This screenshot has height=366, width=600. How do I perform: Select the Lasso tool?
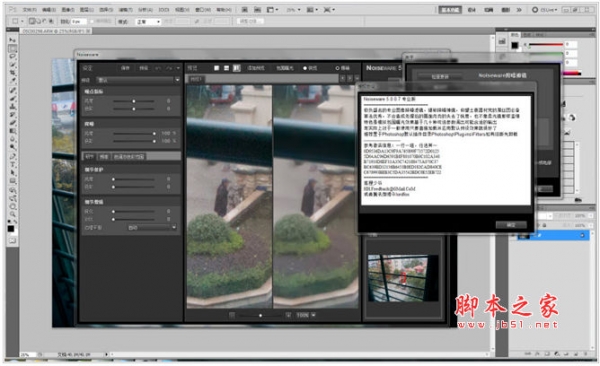point(13,57)
